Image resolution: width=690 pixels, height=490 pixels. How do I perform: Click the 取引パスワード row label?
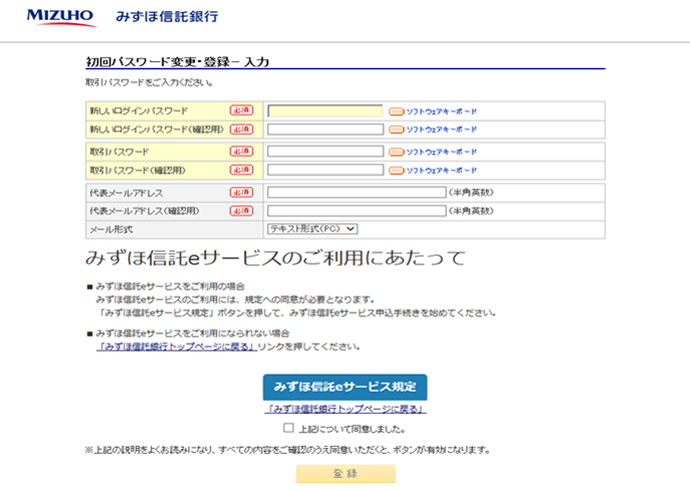119,152
